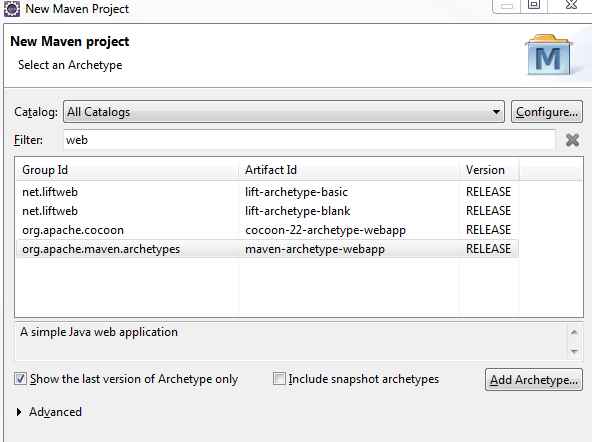
Task: Select the cocoon-22-archetype-webapp row
Action: pyautogui.click(x=267, y=230)
